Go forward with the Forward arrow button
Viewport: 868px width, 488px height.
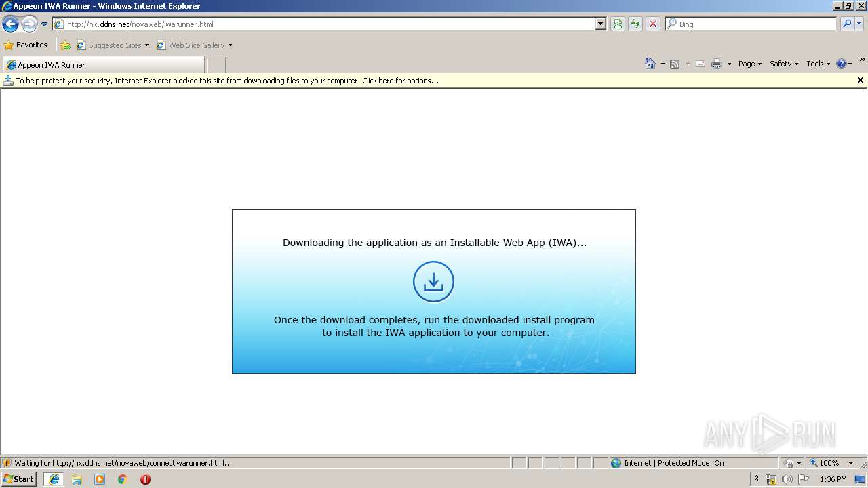[29, 24]
